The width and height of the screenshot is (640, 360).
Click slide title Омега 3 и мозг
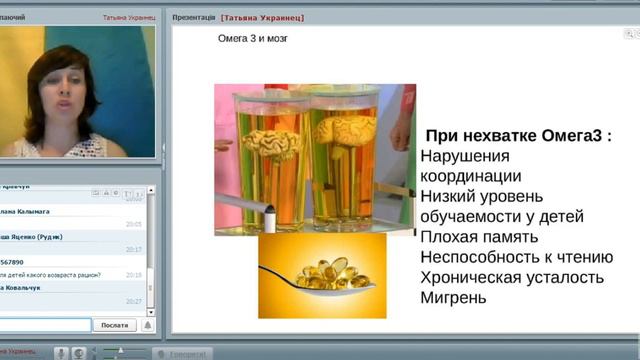253,38
